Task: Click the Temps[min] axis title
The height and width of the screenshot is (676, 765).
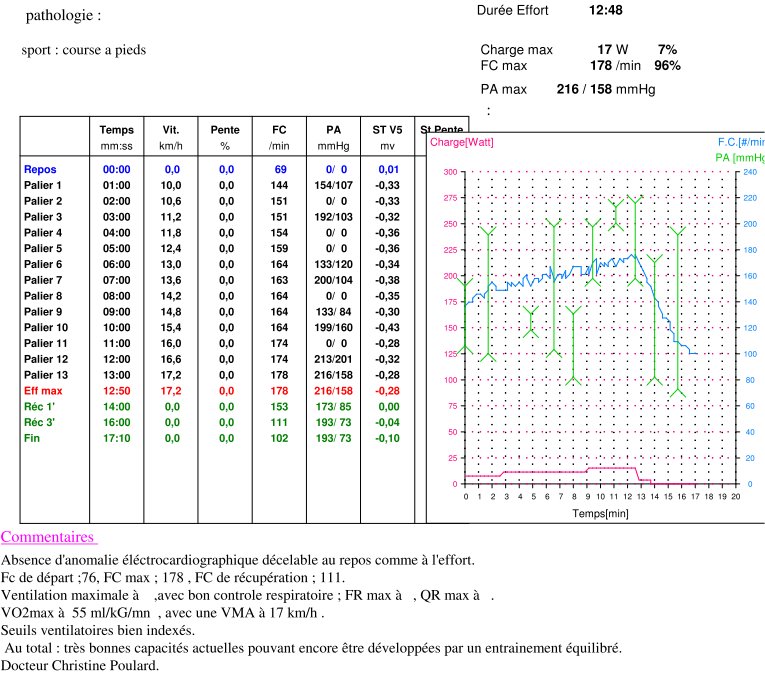Action: [x=600, y=512]
